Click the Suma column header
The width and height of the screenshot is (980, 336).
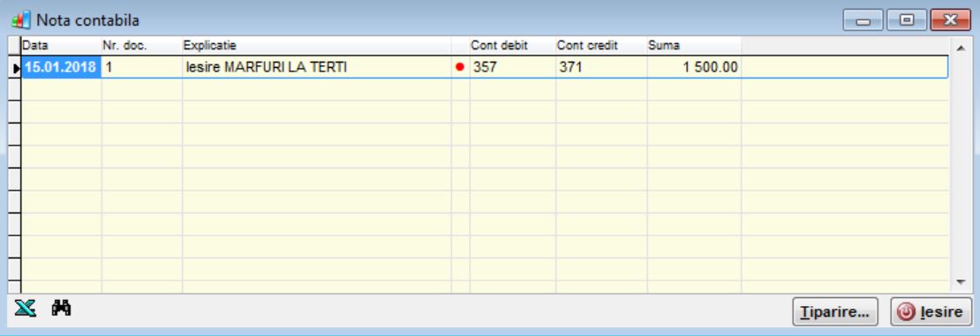(694, 46)
